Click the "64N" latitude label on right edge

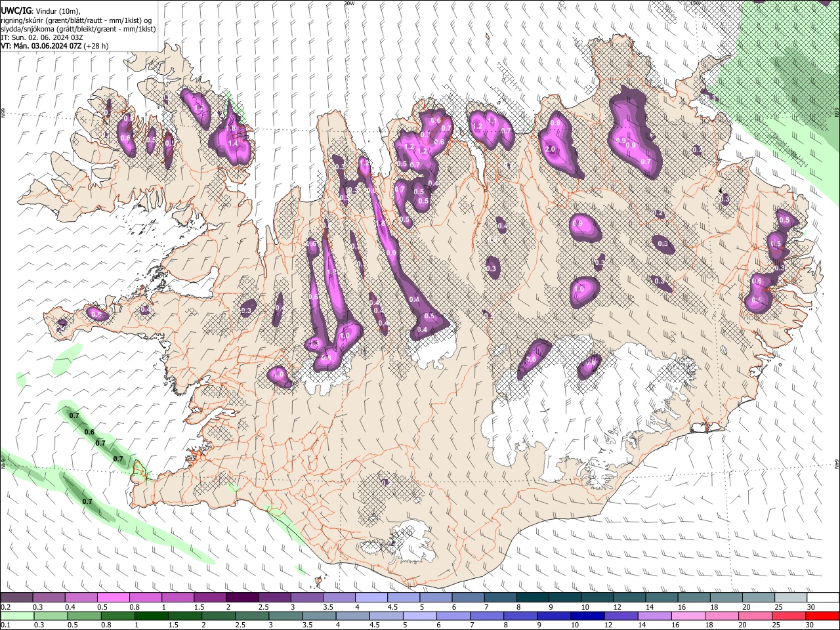pyautogui.click(x=837, y=463)
